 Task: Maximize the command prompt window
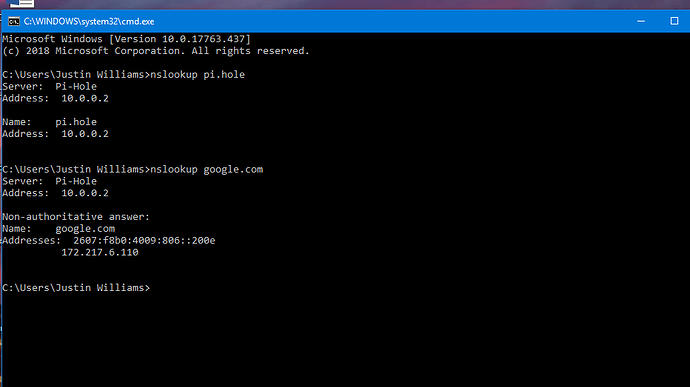pos(674,21)
